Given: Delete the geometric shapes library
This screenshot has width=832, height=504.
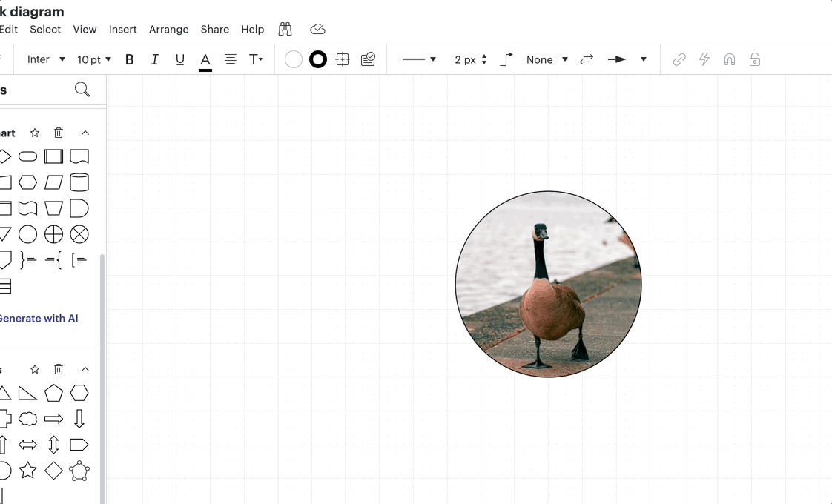Looking at the screenshot, I should (x=59, y=368).
